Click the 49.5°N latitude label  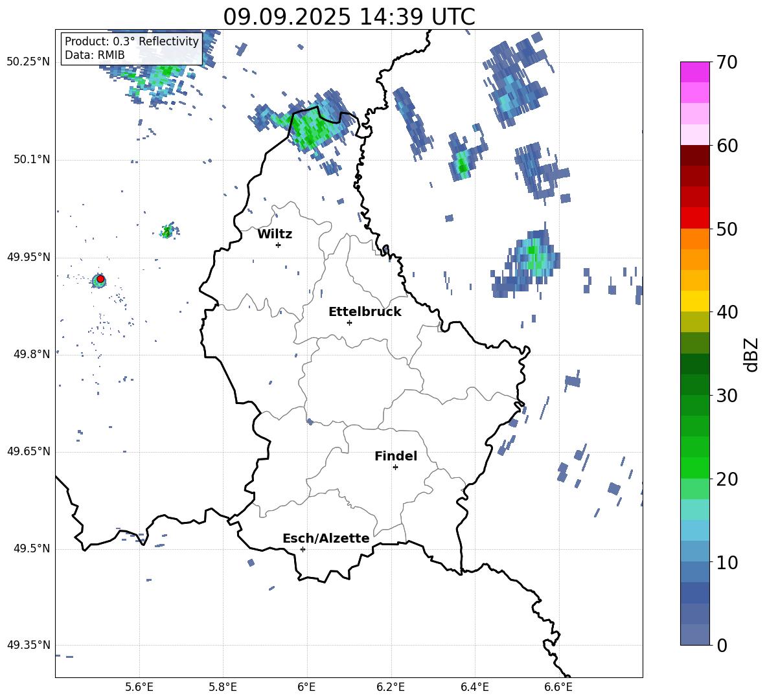point(32,548)
